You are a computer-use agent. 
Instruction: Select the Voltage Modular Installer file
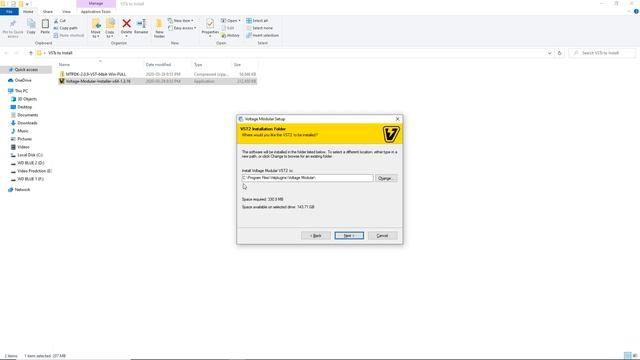157,81
